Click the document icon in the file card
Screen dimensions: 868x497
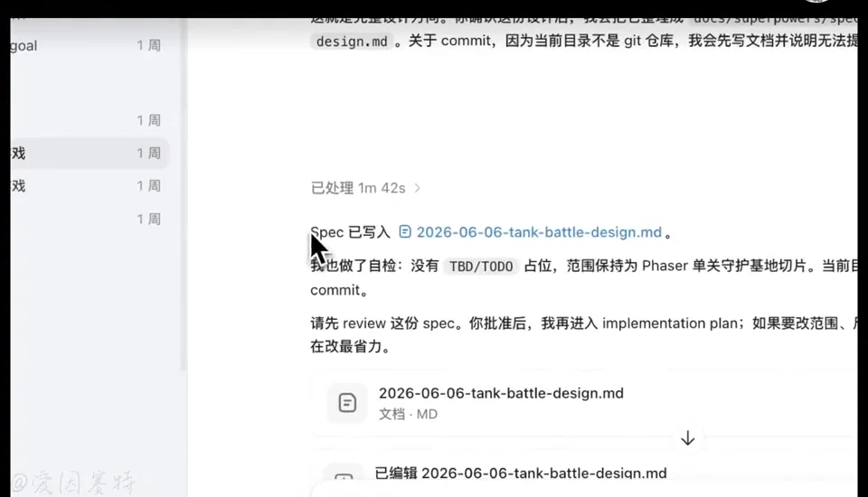pos(347,403)
